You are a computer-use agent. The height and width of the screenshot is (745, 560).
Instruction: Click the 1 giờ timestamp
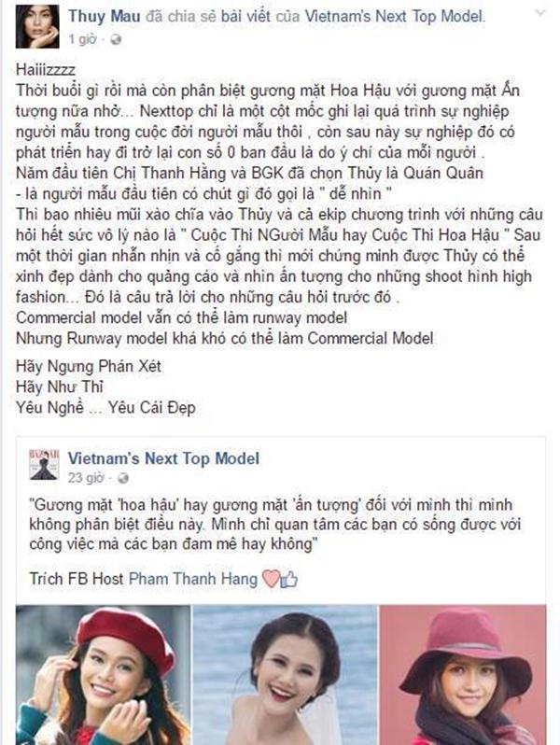82,39
